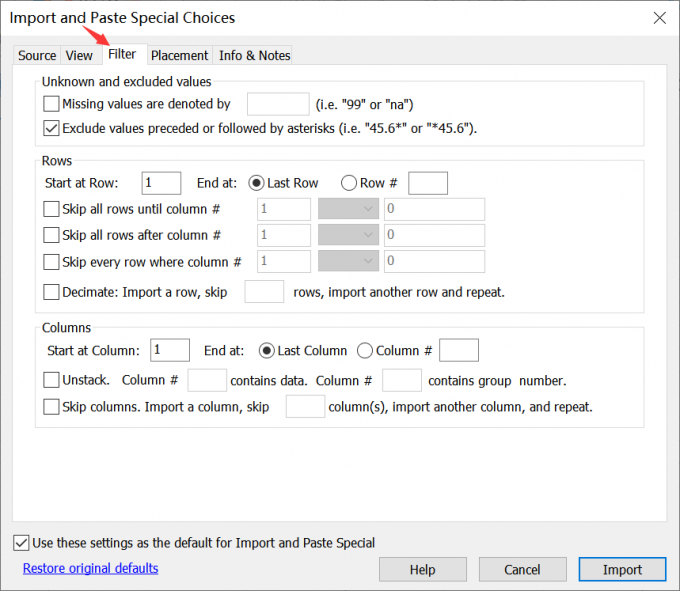Screen dimensions: 680x591
Task: Click the Cancel button
Action: click(x=522, y=569)
